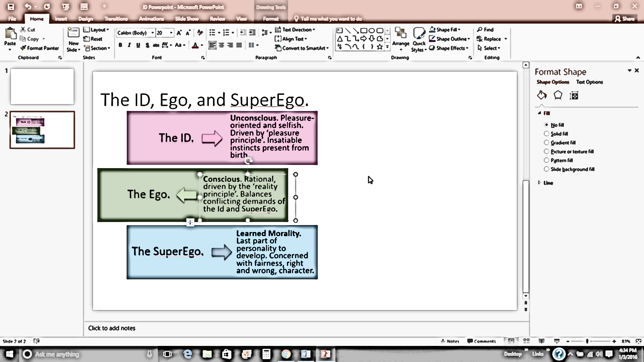The image size is (644, 362).
Task: Select the blank slide 1 thumbnail
Action: point(42,86)
